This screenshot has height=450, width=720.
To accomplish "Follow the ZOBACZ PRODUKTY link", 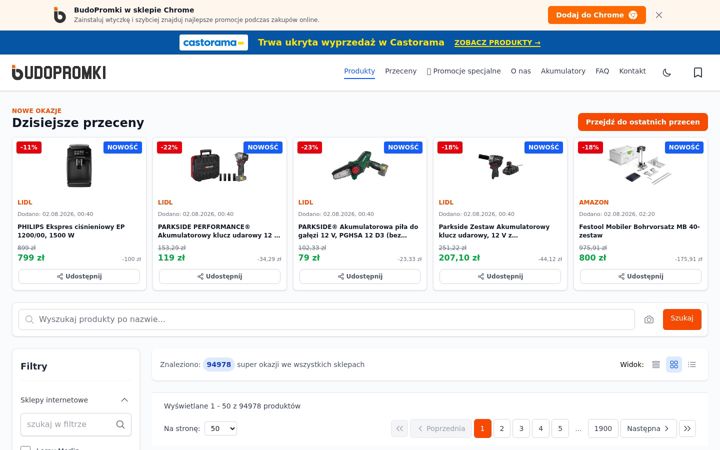I will 497,43.
